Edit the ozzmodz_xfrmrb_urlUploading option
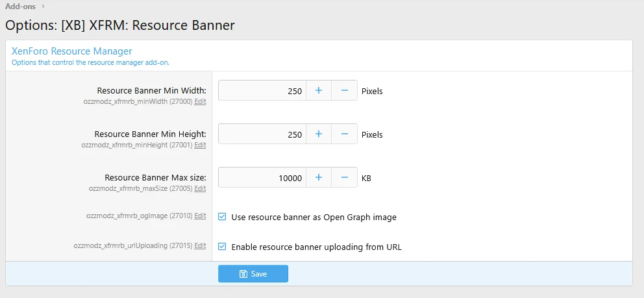This screenshot has height=298, width=644. pyautogui.click(x=200, y=246)
